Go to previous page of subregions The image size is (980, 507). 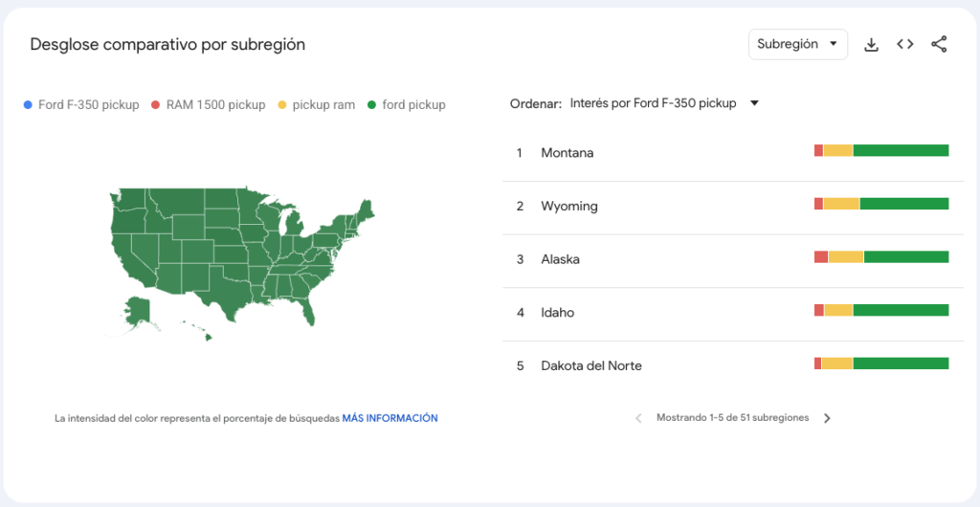coord(638,418)
